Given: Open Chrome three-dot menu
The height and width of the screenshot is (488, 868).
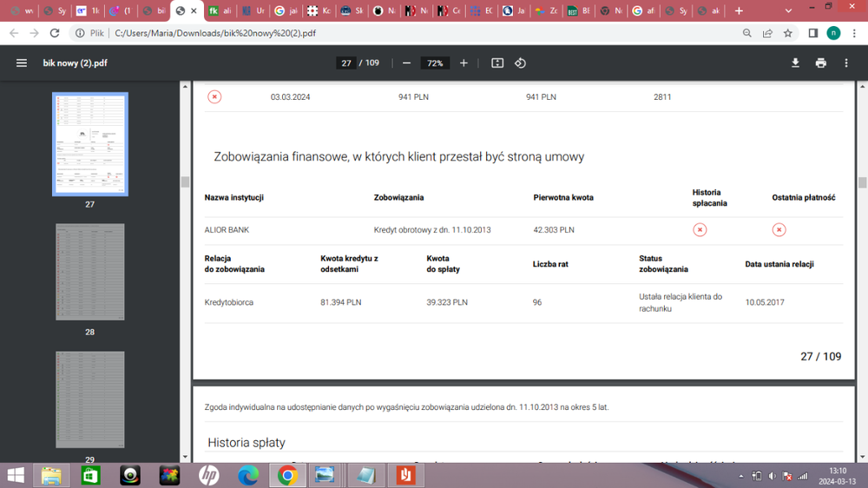Looking at the screenshot, I should pyautogui.click(x=854, y=33).
